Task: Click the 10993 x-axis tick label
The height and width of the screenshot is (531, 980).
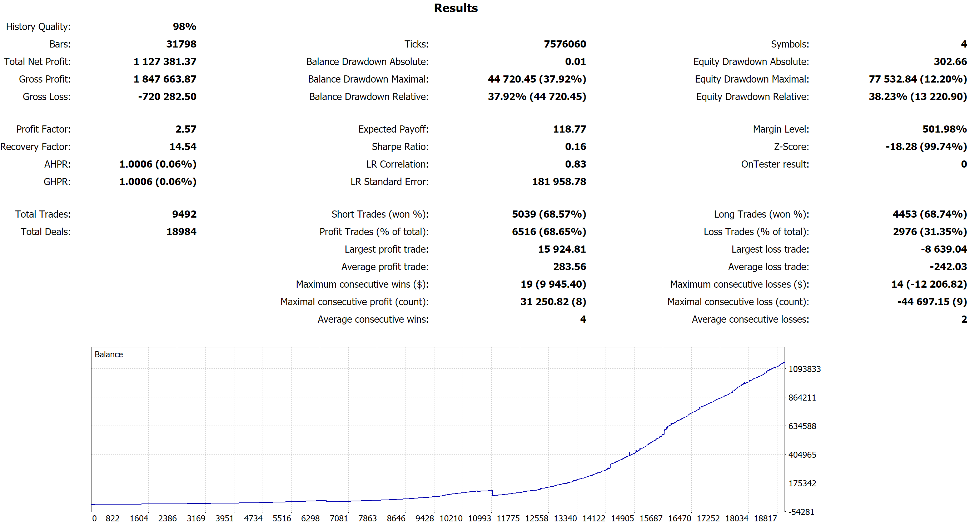Action: coord(479,518)
